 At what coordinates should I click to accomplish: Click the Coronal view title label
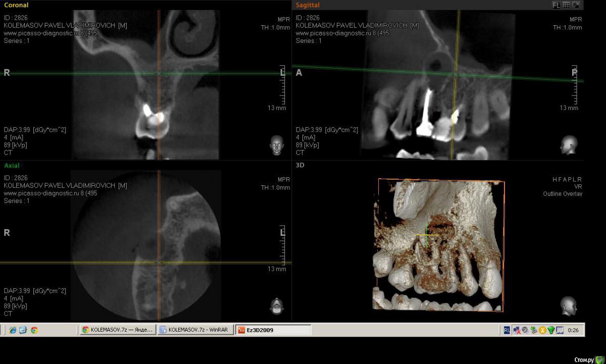coord(16,5)
